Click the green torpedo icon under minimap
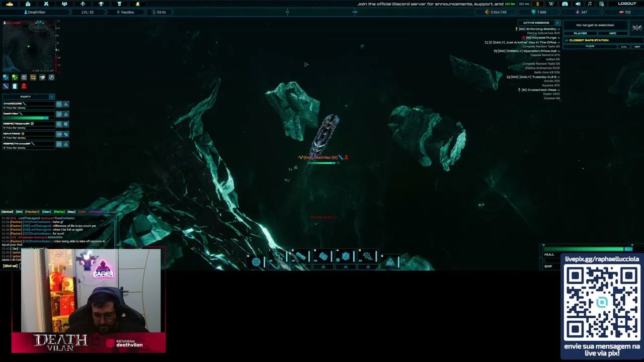 click(15, 77)
